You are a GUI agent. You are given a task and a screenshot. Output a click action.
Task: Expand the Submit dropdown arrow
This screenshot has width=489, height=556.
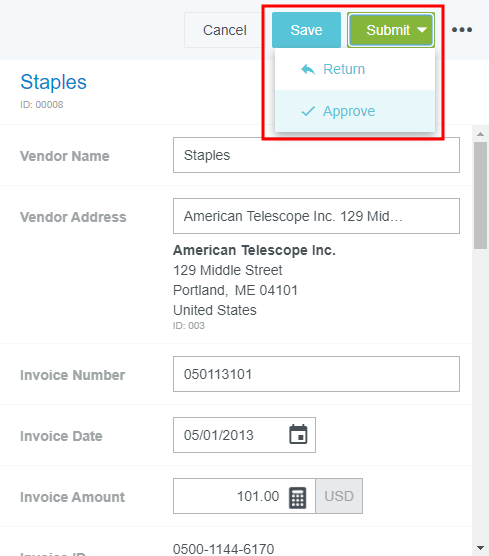click(422, 30)
